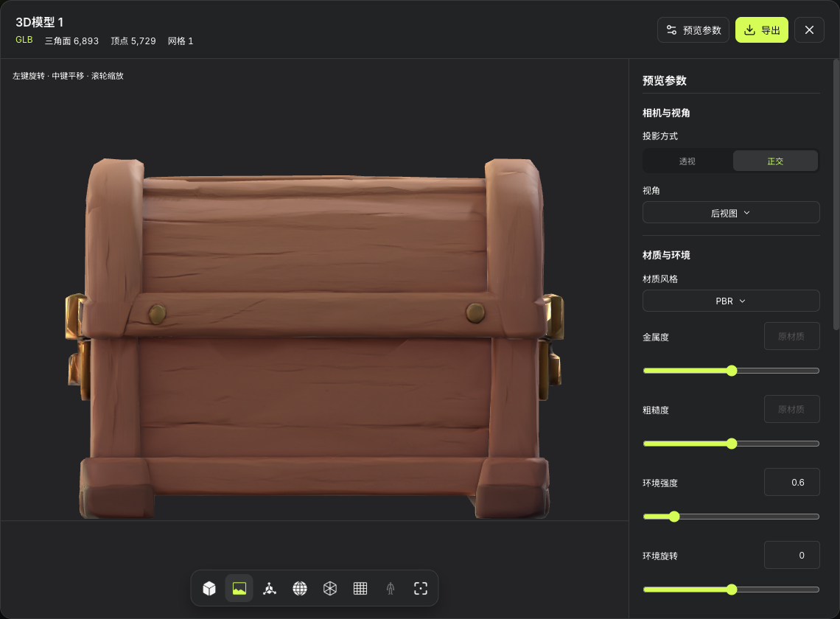Open the 后视图 view angle dropdown

pos(731,213)
